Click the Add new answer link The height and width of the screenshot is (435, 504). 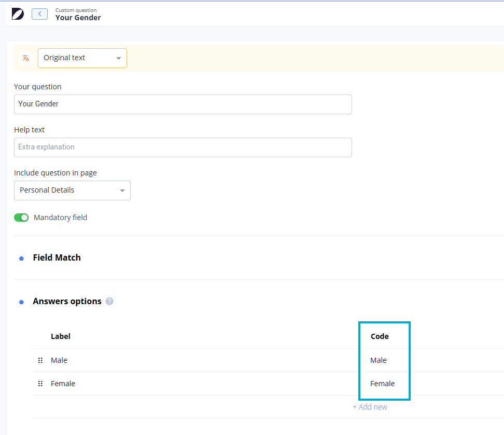370,407
